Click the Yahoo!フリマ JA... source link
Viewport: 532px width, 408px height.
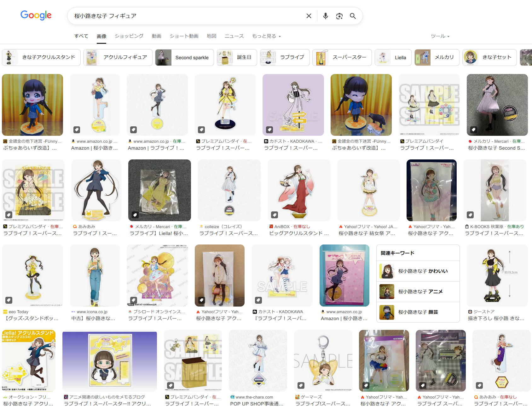pyautogui.click(x=368, y=226)
